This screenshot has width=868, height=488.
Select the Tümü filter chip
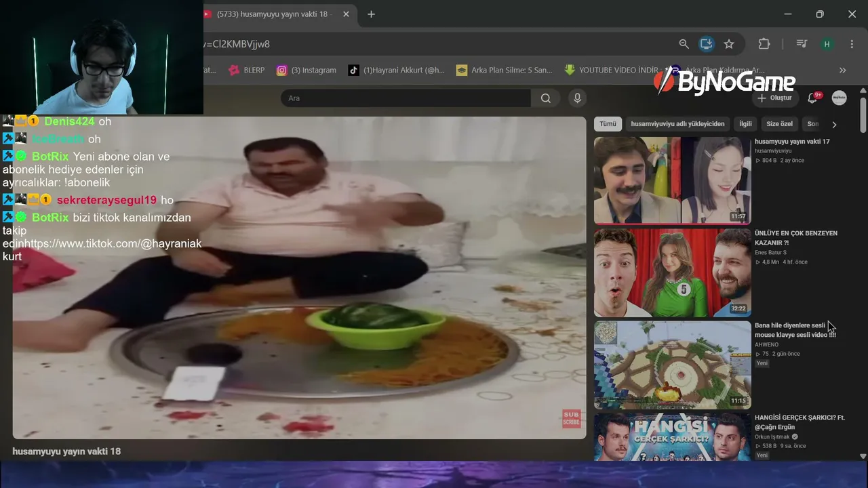click(608, 124)
